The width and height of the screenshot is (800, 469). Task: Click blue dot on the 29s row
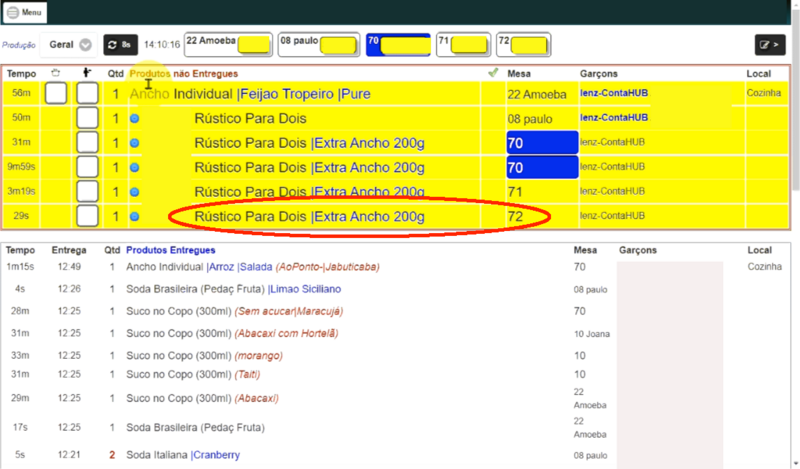(x=135, y=216)
